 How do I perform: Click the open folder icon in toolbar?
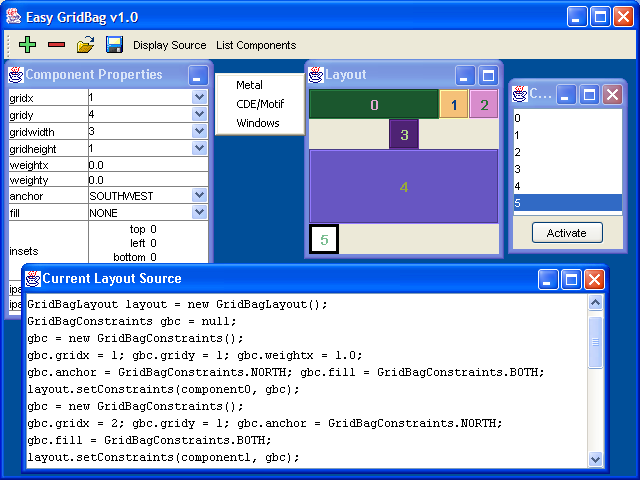[86, 45]
